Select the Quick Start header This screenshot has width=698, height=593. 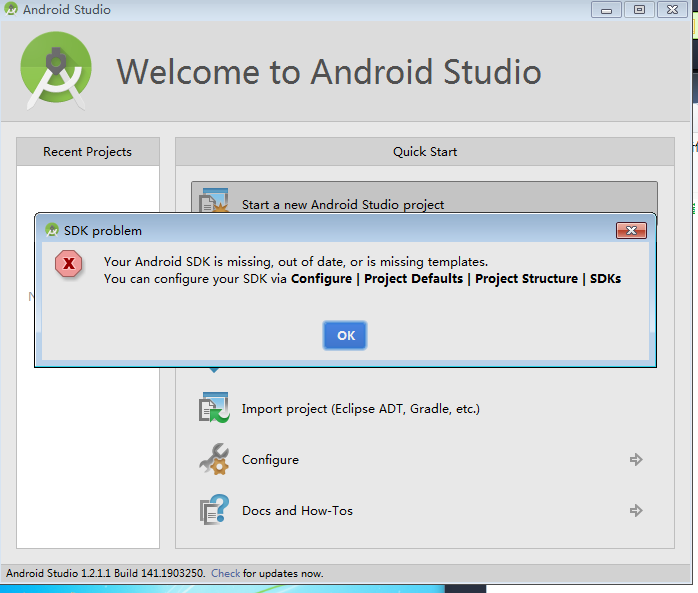click(x=425, y=152)
